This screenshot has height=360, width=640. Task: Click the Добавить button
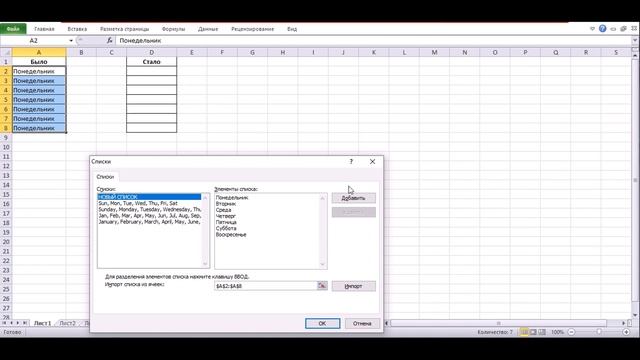pos(353,198)
